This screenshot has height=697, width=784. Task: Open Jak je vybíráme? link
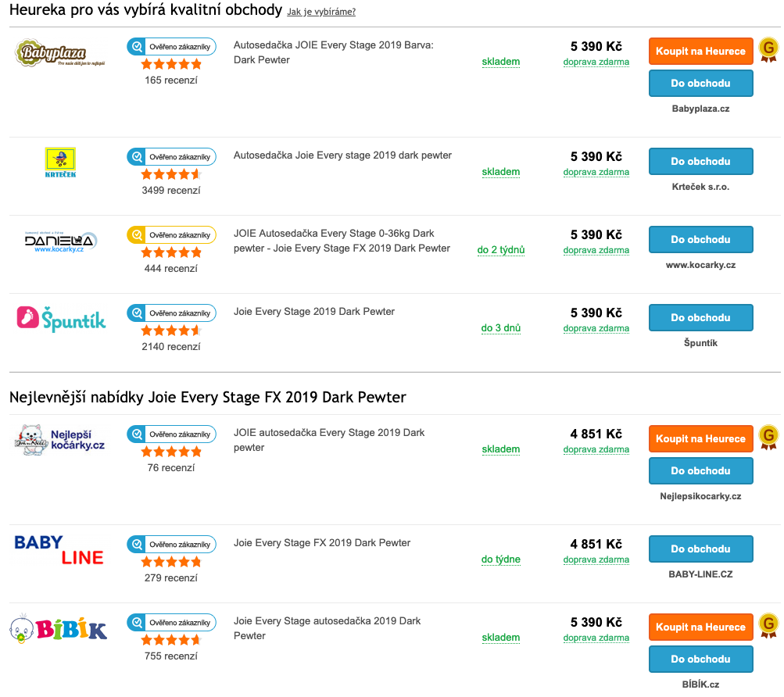321,12
